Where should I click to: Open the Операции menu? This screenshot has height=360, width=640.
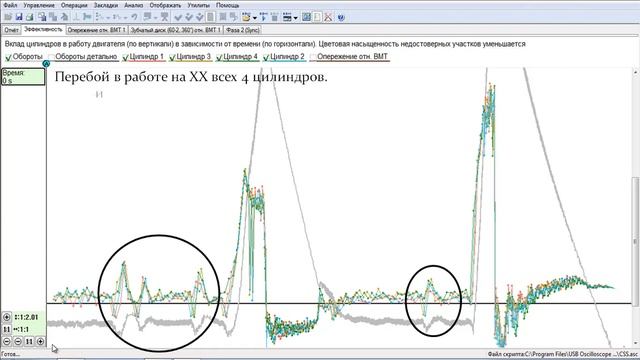click(x=74, y=5)
